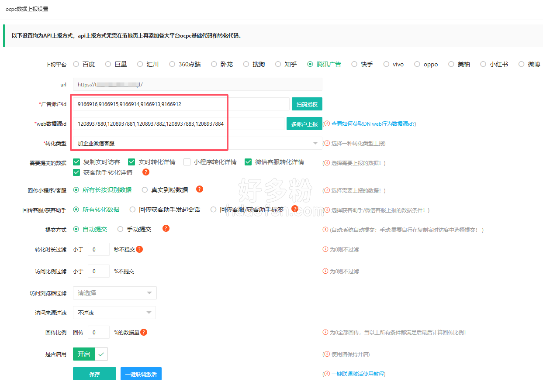Click info icon before 为0全部回传 hint
Viewport: 543px width, 392px height.
click(325, 332)
